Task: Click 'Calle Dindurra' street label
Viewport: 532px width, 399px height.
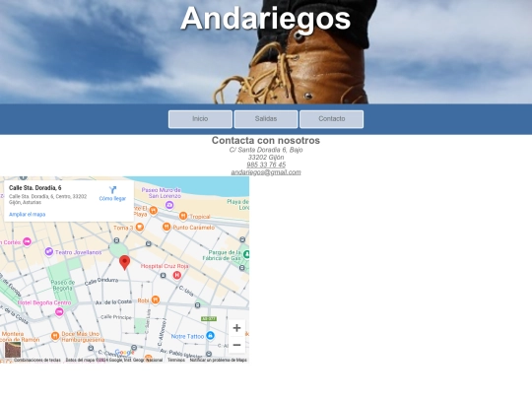Action: pyautogui.click(x=101, y=281)
